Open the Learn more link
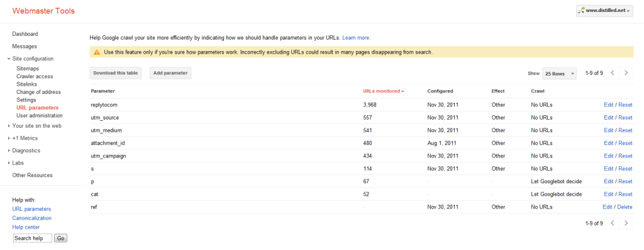The width and height of the screenshot is (644, 250). point(356,38)
